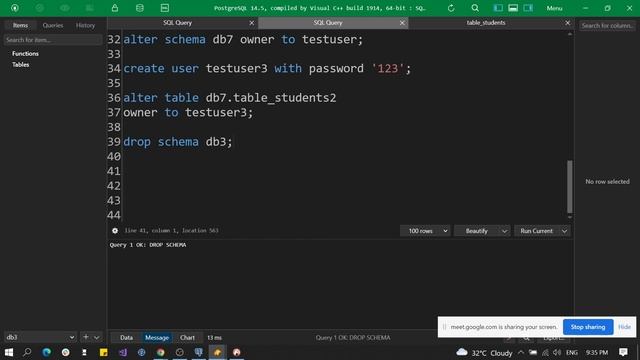Open the connection icon in top toolbar
Image resolution: width=640 pixels, height=360 pixels.
[15, 8]
